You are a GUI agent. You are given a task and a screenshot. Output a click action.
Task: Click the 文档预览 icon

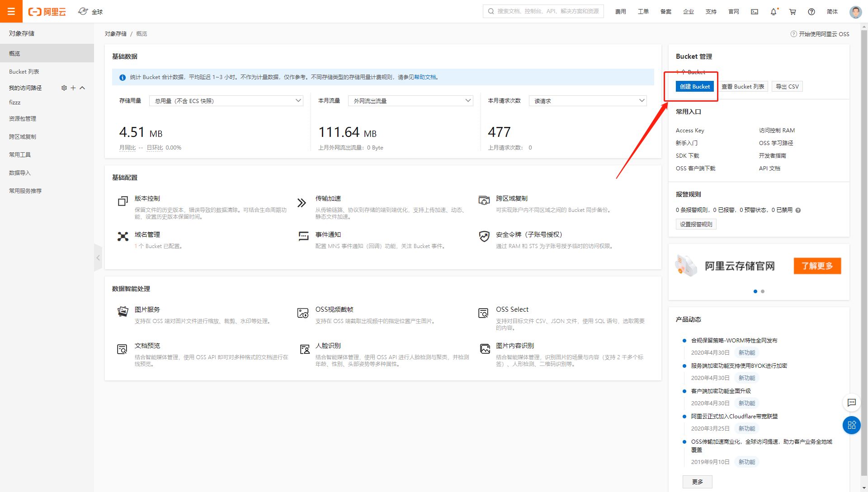click(x=122, y=349)
